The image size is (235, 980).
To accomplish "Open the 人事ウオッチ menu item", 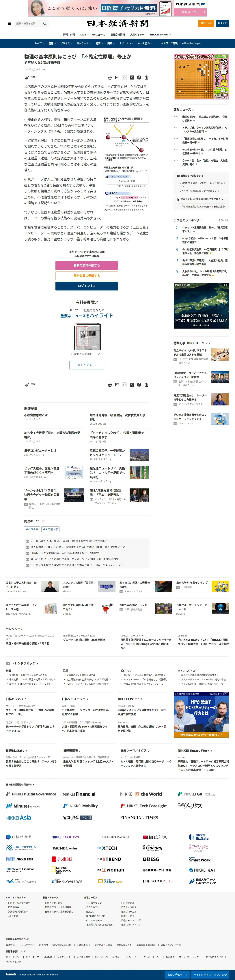I will (137, 35).
